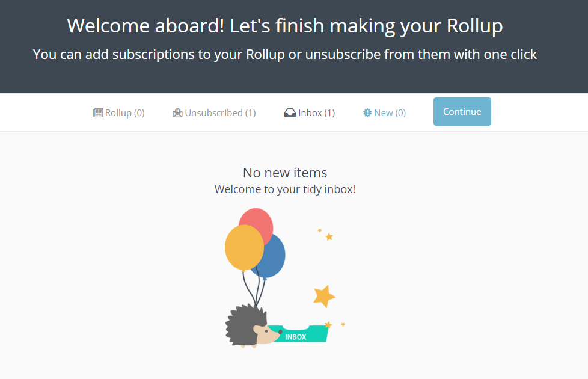Image resolution: width=588 pixels, height=379 pixels.
Task: Click the small star above the balloons' right
Action: click(329, 237)
